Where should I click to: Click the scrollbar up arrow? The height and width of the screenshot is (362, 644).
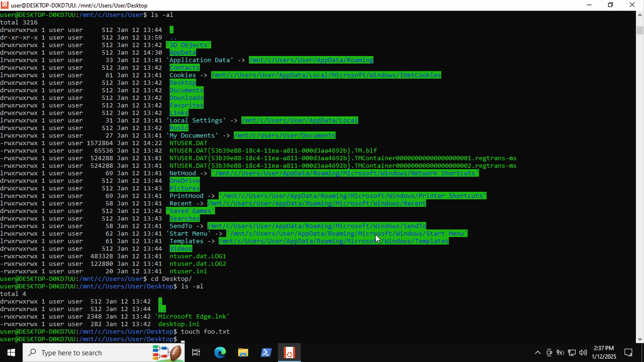pos(640,15)
